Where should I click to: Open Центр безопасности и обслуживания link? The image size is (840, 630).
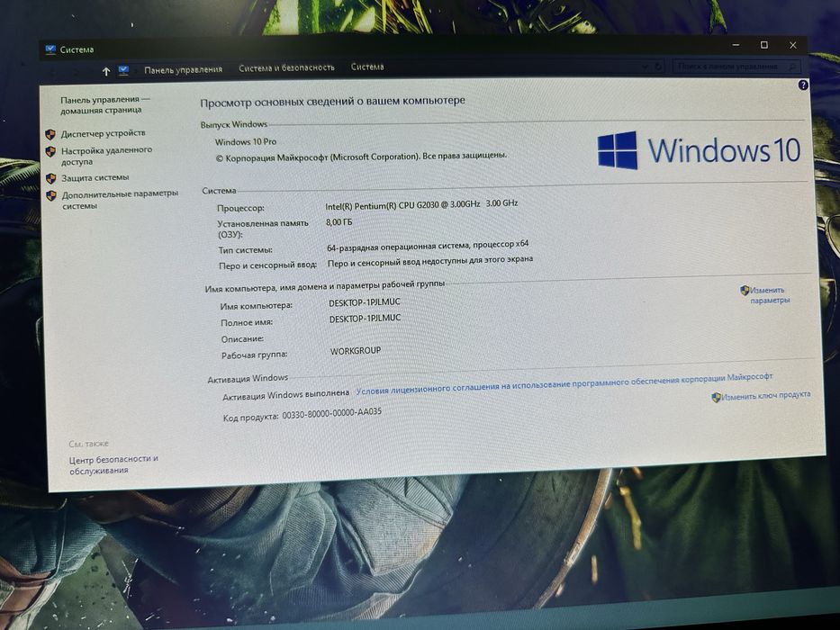coord(113,464)
